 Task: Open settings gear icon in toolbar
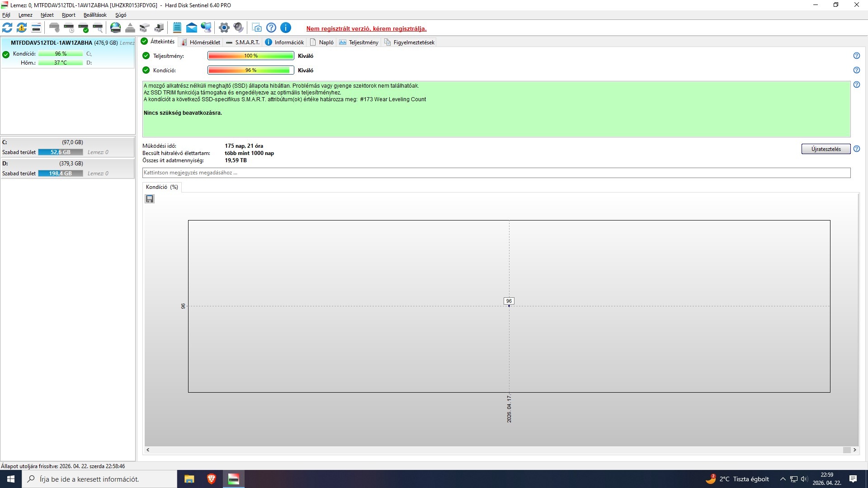click(224, 28)
